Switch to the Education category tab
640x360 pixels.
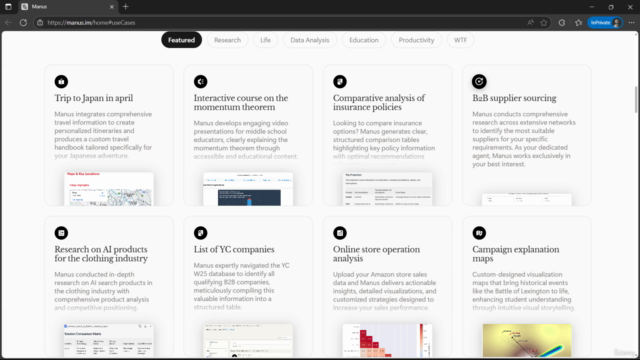(364, 40)
